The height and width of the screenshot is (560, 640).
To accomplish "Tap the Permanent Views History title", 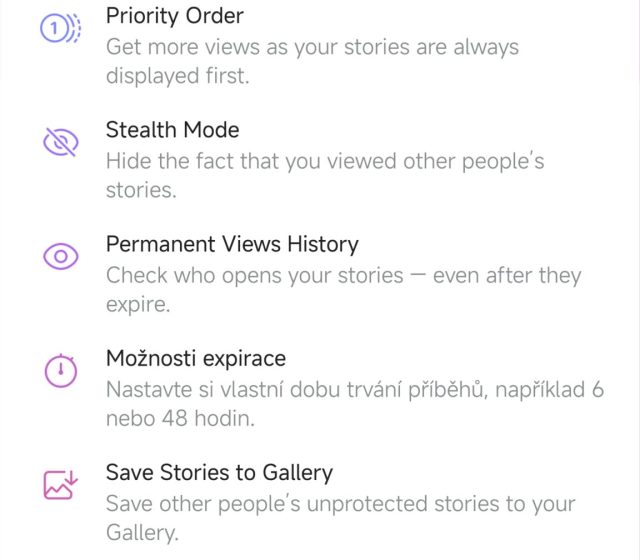I will [x=232, y=244].
